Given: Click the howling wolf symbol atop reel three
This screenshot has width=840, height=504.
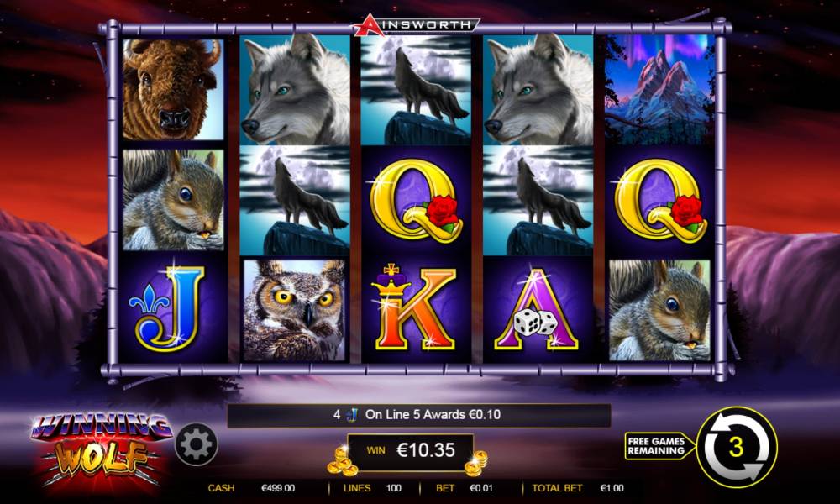Looking at the screenshot, I should coord(416,89).
